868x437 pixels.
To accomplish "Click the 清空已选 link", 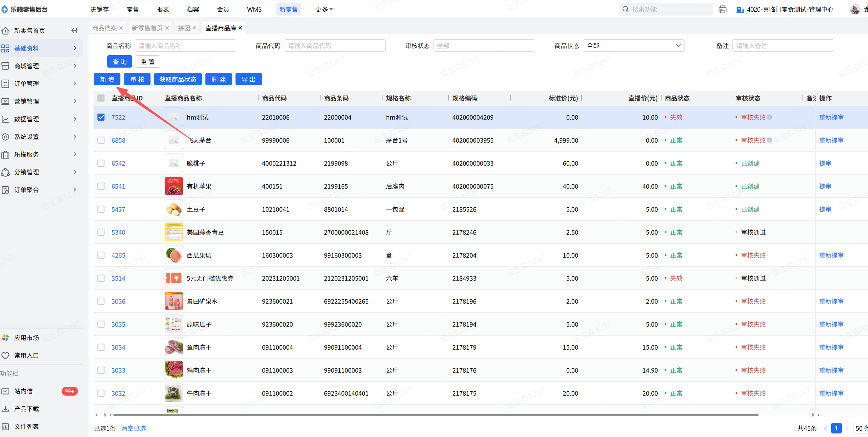I will (x=134, y=428).
